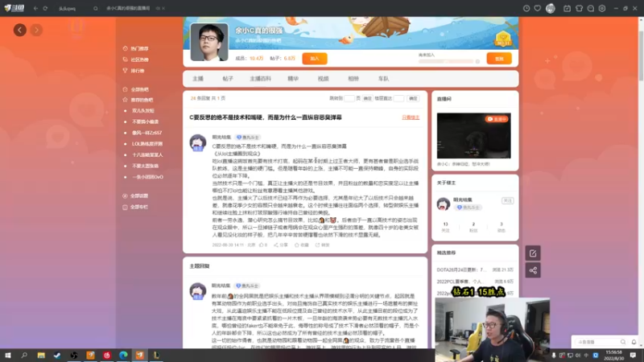Click the NO.31 ranking badge
The height and width of the screenshot is (362, 644).
[502, 39]
